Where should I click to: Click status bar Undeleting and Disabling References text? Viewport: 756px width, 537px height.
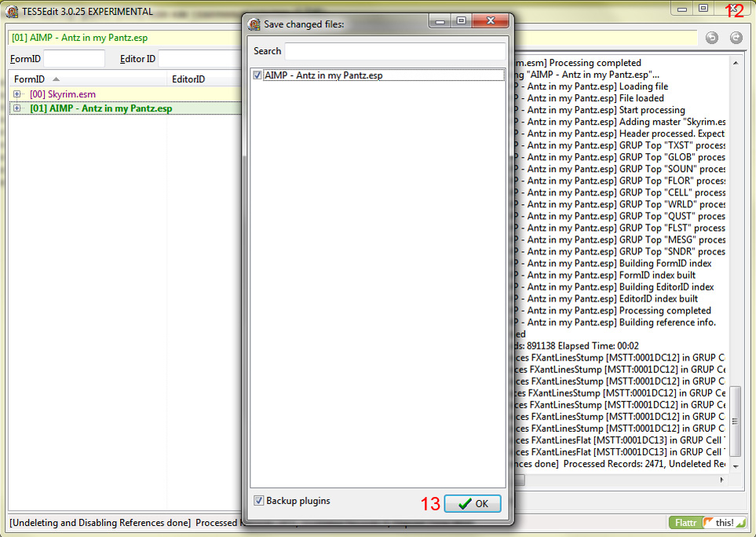(x=100, y=523)
